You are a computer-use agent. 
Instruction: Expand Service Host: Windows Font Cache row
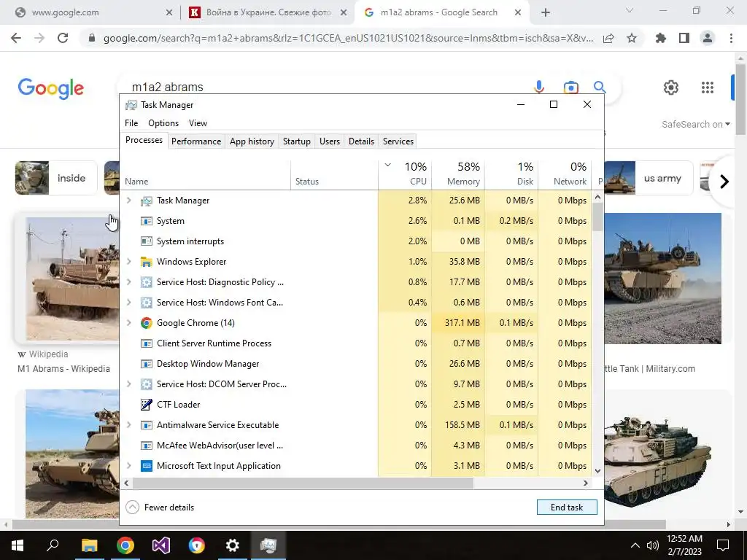pyautogui.click(x=128, y=303)
